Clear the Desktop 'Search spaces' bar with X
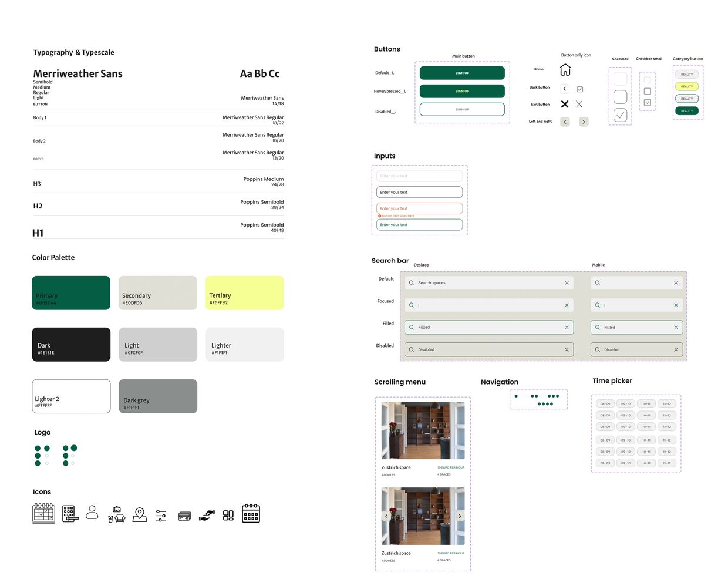728x586 pixels. 567,283
